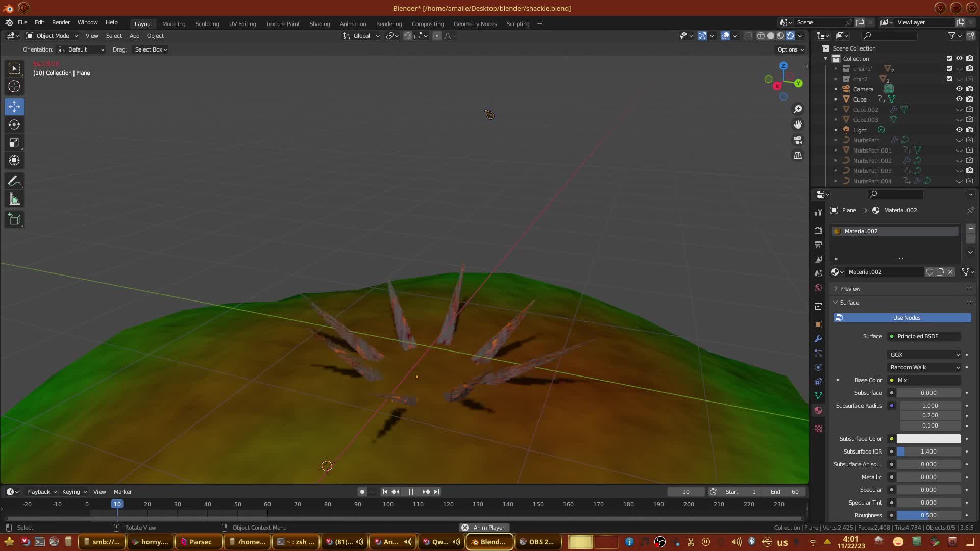Select the Annotate pencil tool

[x=14, y=181]
